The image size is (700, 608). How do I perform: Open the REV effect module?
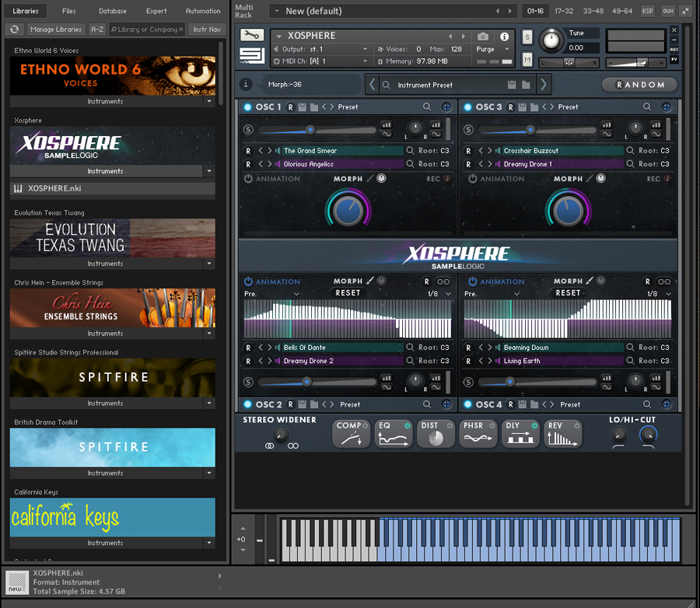click(563, 434)
